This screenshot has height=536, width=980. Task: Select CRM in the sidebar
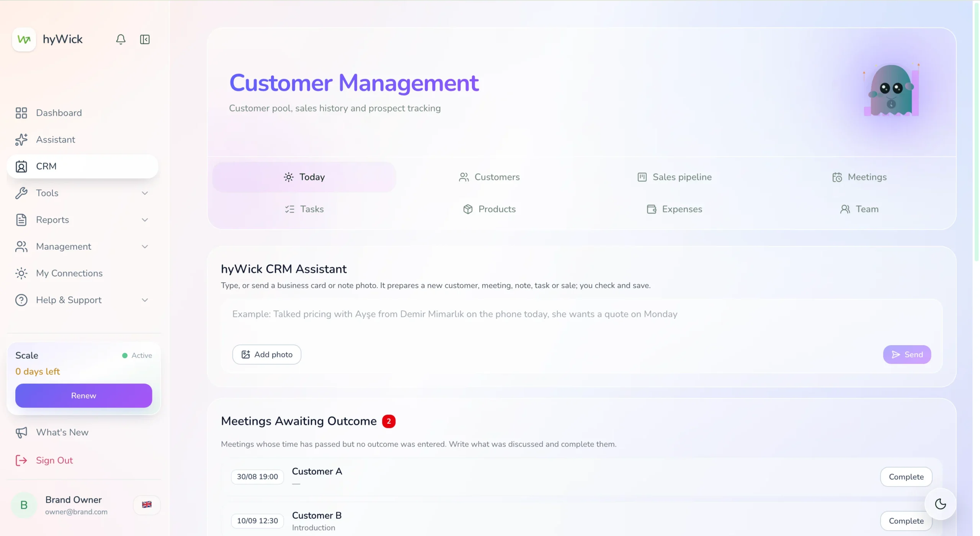[x=82, y=166]
